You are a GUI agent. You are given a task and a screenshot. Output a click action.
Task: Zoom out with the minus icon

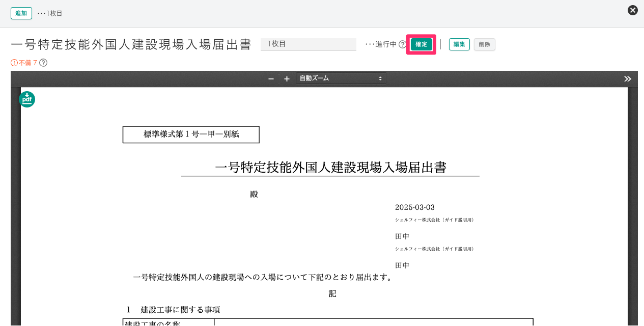tap(271, 78)
